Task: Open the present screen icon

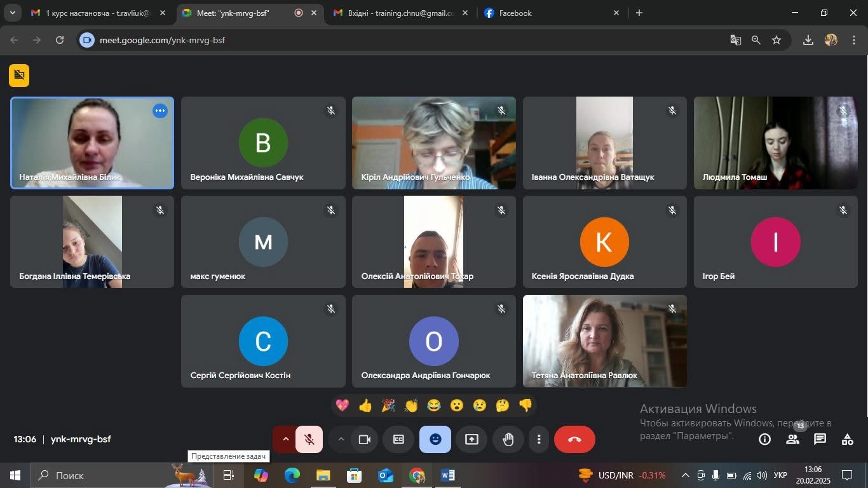Action: [x=471, y=439]
